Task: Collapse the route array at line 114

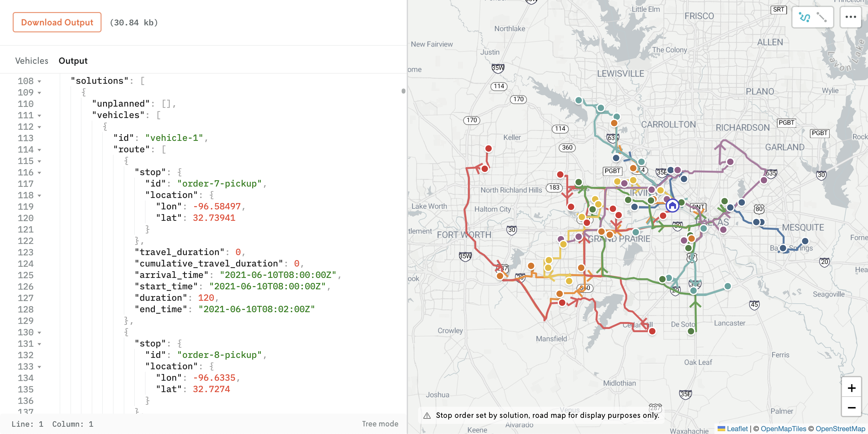Action: point(39,150)
